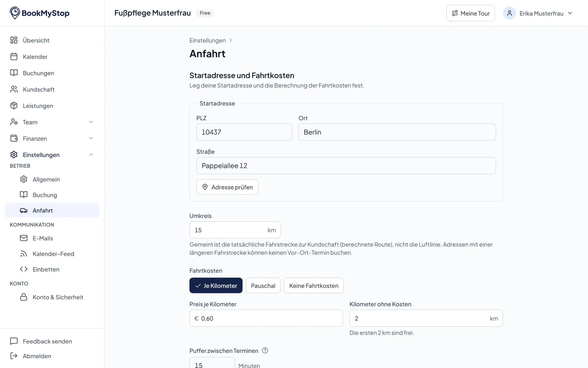Viewport: 588px width, 368px height.
Task: Click the Free plan badge
Action: (x=205, y=13)
